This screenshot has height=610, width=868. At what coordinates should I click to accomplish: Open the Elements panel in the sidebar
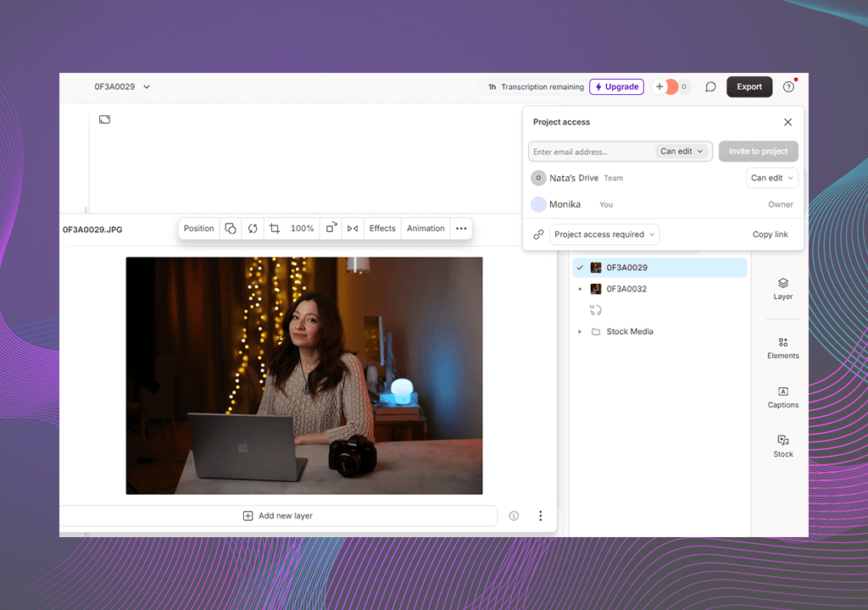tap(782, 348)
